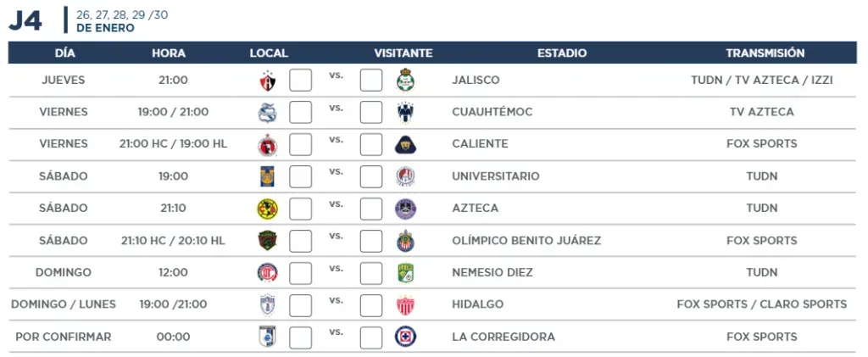Image resolution: width=868 pixels, height=357 pixels.
Task: Select the Chivas Guadalajara crest
Action: pyautogui.click(x=406, y=241)
